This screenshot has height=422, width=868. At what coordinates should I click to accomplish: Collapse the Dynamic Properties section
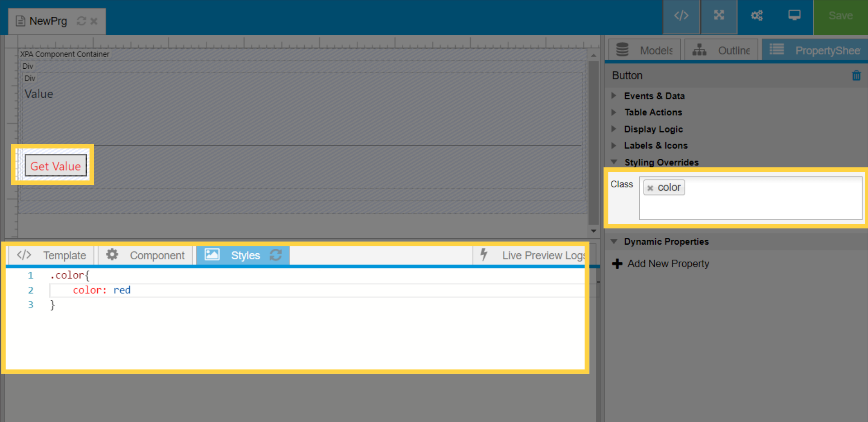pos(614,242)
